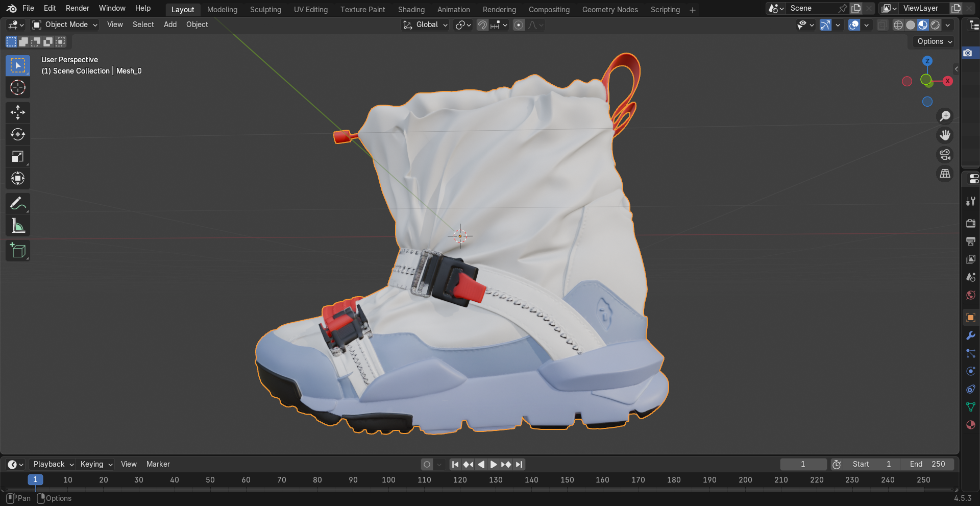Select the Move tool
The image size is (980, 506).
coord(17,112)
